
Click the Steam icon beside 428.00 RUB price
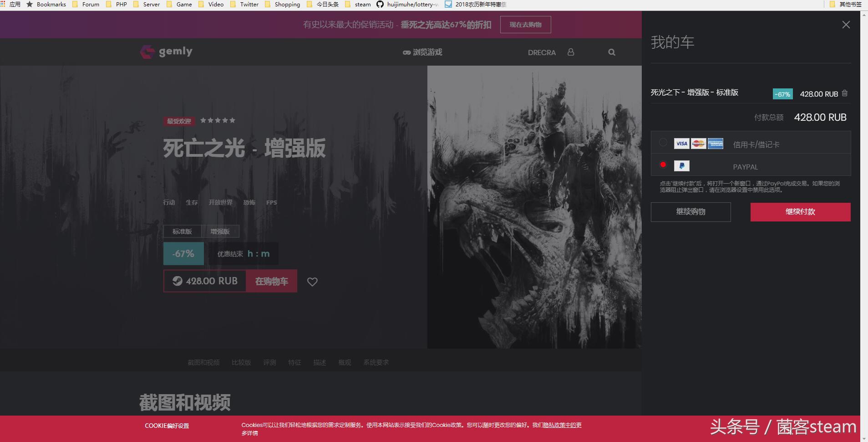pos(177,281)
